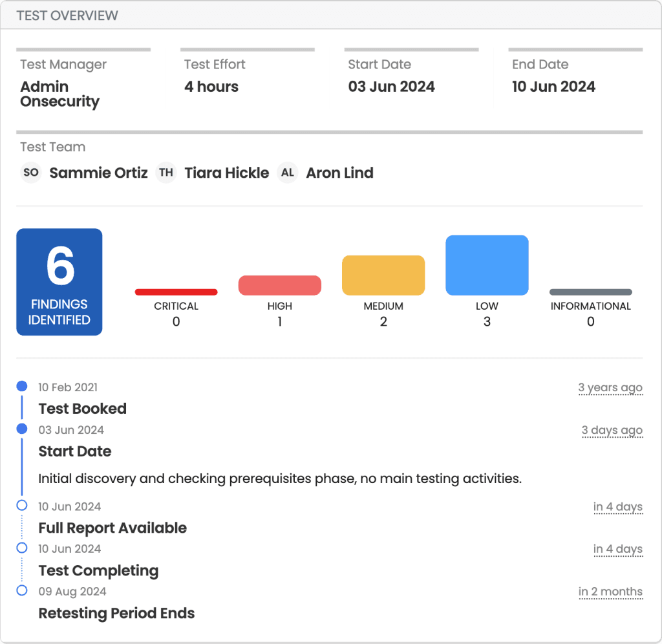Click the High severity bar
The image size is (662, 644).
point(279,284)
